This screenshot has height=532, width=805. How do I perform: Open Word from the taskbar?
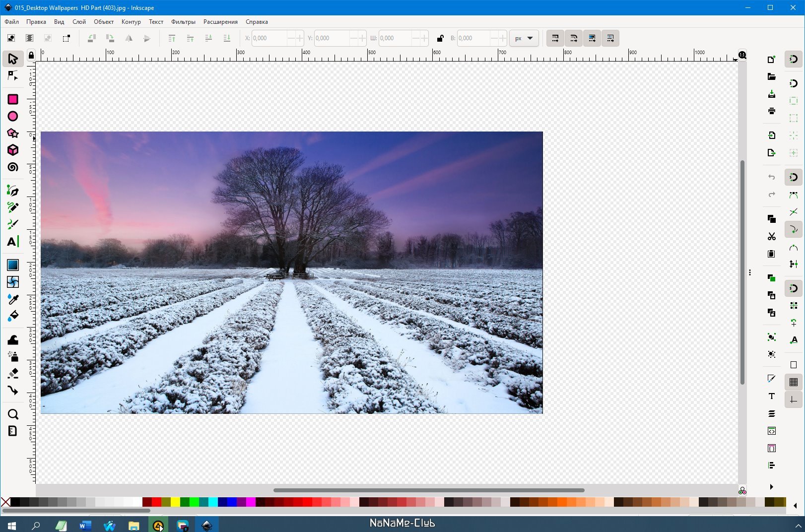pyautogui.click(x=85, y=525)
